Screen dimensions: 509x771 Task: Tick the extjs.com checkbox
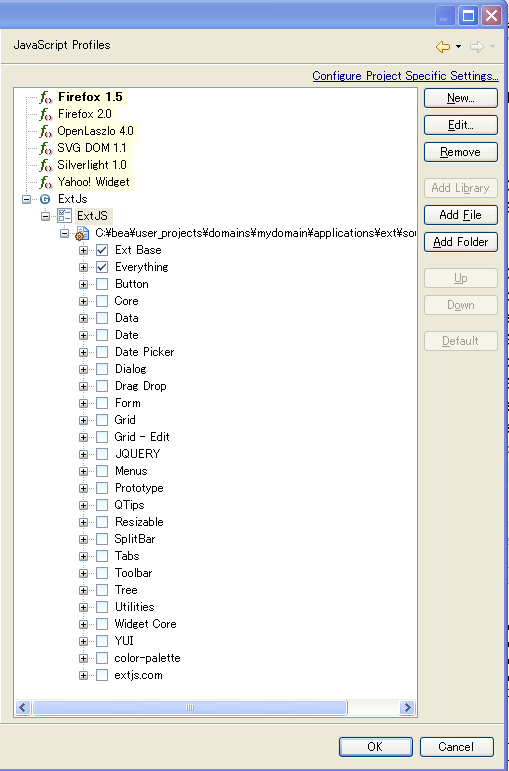coord(102,675)
